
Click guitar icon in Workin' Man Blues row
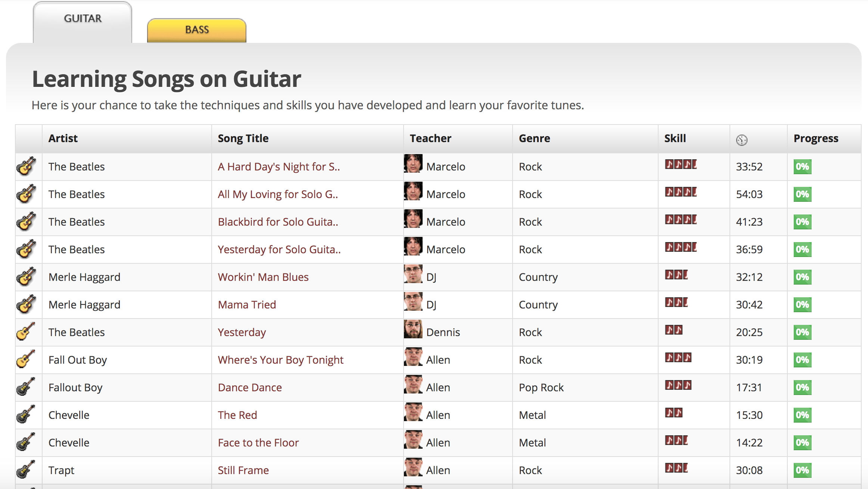pyautogui.click(x=26, y=276)
